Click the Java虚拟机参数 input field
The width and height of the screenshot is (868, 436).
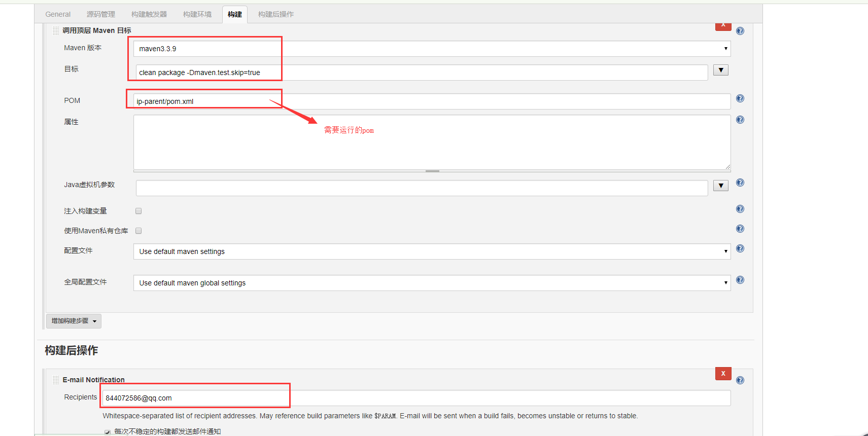(422, 188)
